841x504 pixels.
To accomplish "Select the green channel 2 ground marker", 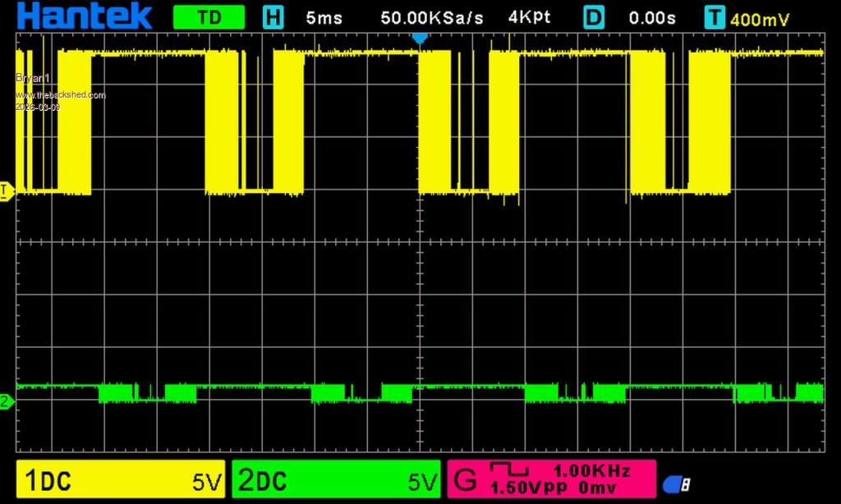I will tap(6, 401).
